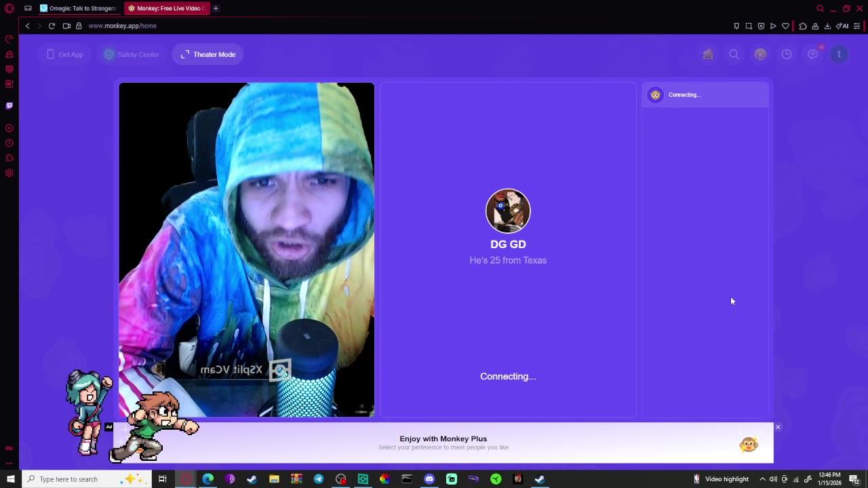This screenshot has height=488, width=868.
Task: Open the Opera tab search icon
Action: point(820,8)
